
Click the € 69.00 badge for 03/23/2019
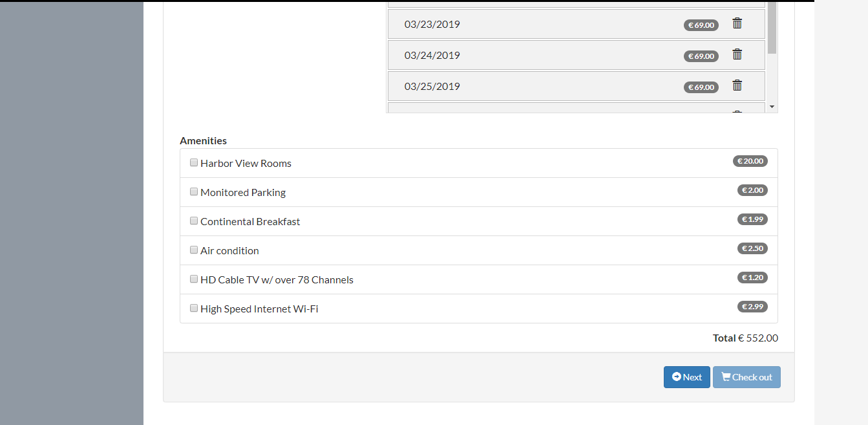click(x=701, y=25)
